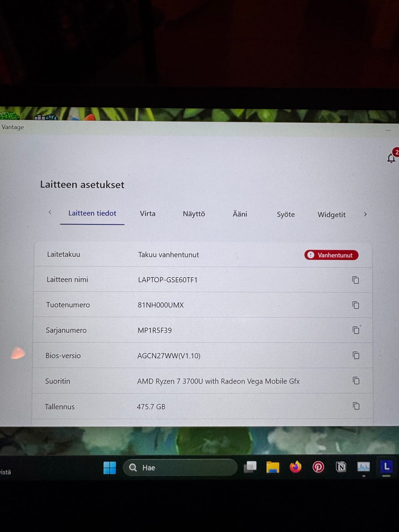Select the product number 81NH000UMX
Image resolution: width=399 pixels, height=532 pixels.
161,305
